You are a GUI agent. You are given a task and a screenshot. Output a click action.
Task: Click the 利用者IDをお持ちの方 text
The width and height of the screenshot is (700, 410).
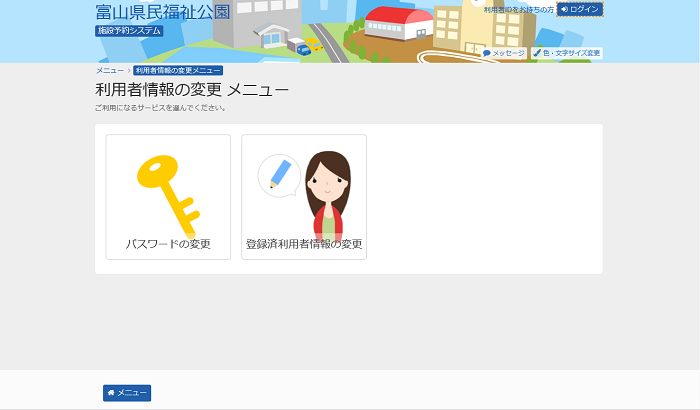tap(518, 9)
